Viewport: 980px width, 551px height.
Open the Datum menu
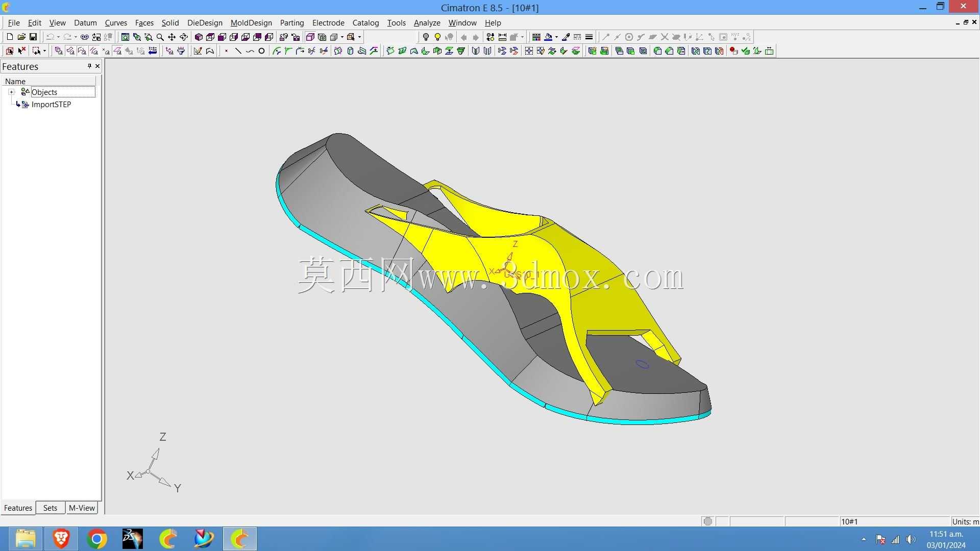point(85,22)
